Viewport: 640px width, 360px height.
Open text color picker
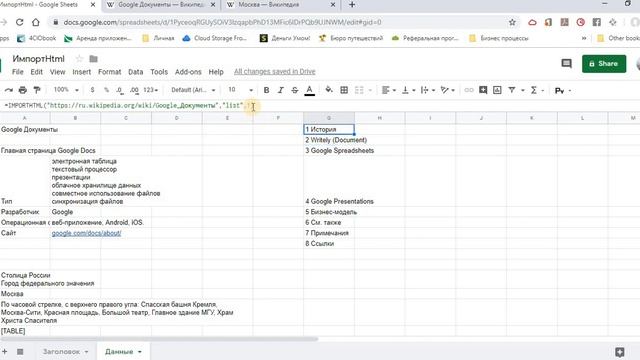[309, 90]
